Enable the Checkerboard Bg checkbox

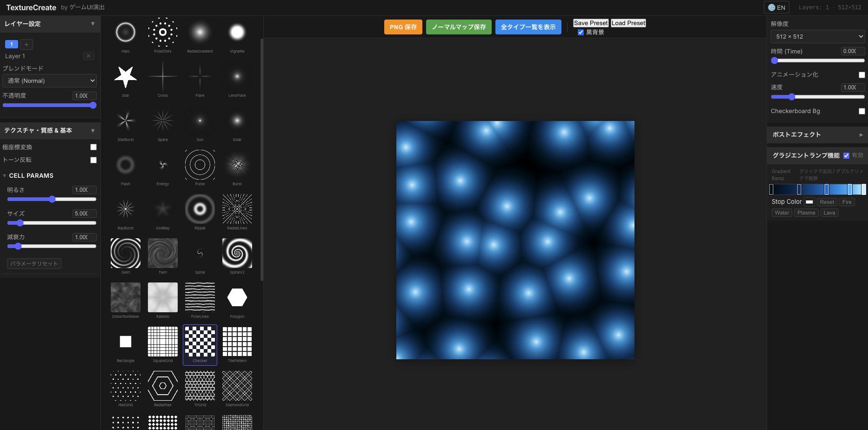[861, 111]
